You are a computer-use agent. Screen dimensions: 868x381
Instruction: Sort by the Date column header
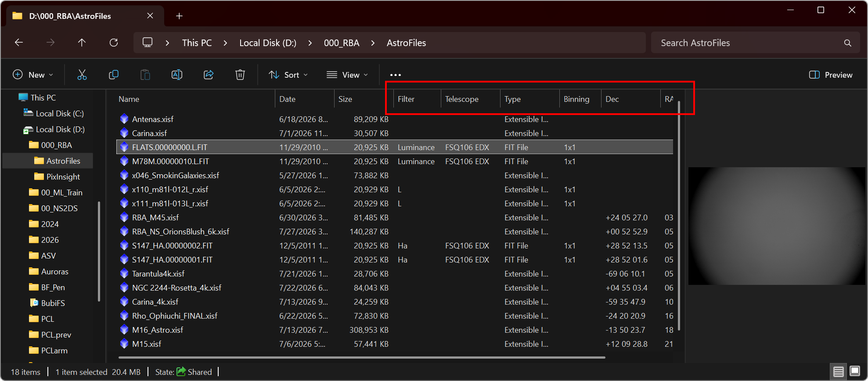click(304, 99)
